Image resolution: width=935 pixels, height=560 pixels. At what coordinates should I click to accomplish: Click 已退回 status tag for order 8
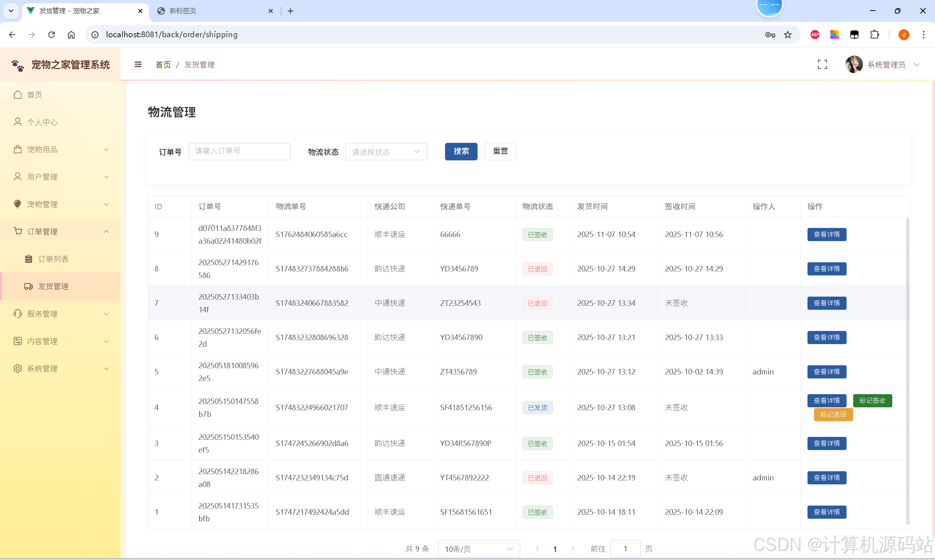tap(537, 269)
